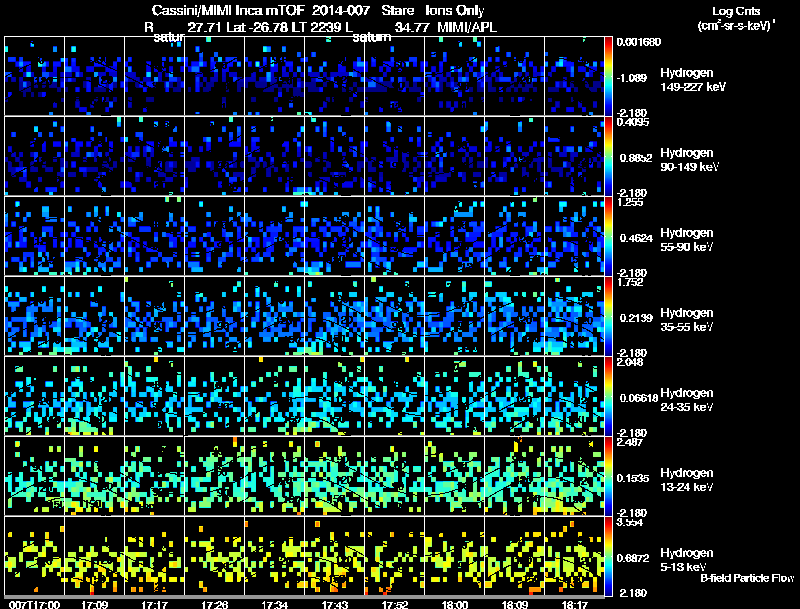Image resolution: width=800 pixels, height=609 pixels.
Task: Click the Hydrogen 90-149 keV label
Action: (689, 160)
